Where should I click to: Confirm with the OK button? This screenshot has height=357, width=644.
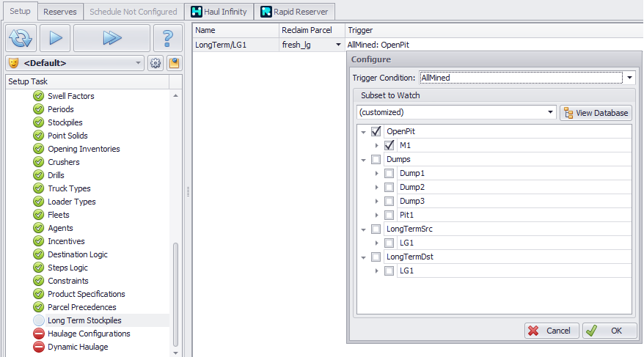(x=609, y=331)
